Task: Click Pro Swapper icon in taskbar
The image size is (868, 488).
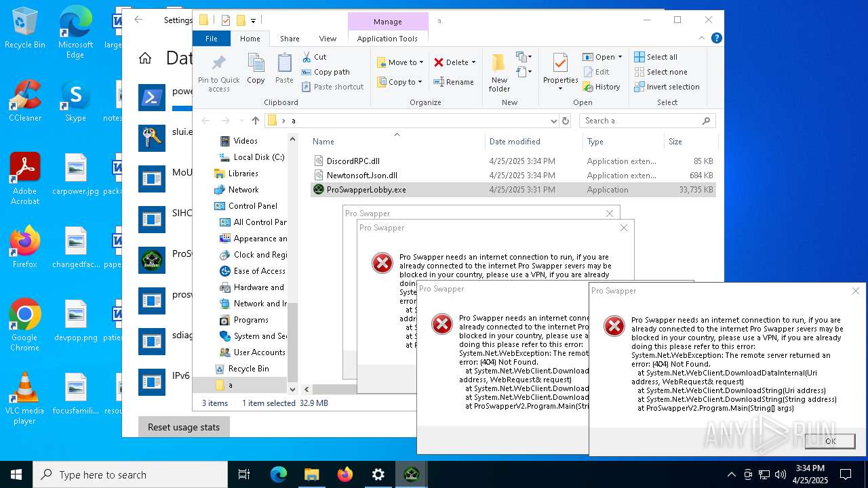Action: (411, 474)
